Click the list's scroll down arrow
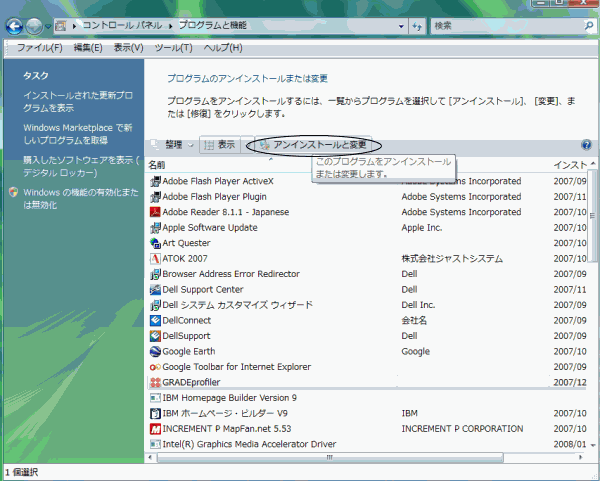600x481 pixels. click(x=593, y=445)
